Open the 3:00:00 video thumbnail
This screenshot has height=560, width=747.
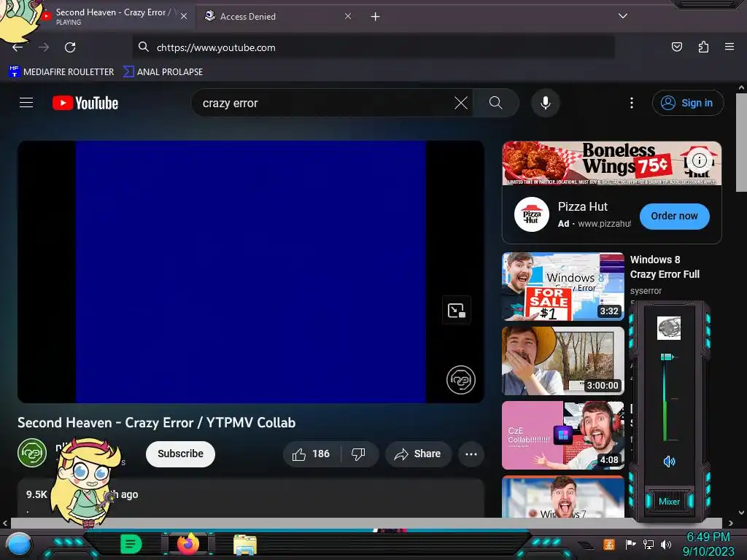pyautogui.click(x=562, y=361)
